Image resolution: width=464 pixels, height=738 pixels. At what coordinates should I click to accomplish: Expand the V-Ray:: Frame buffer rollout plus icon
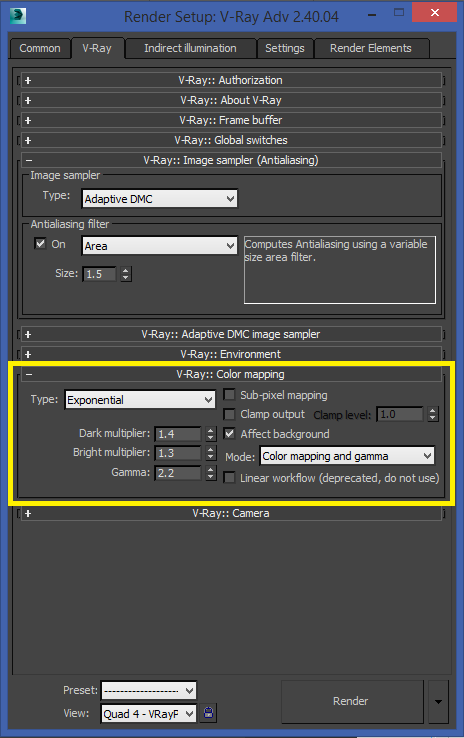tap(28, 120)
